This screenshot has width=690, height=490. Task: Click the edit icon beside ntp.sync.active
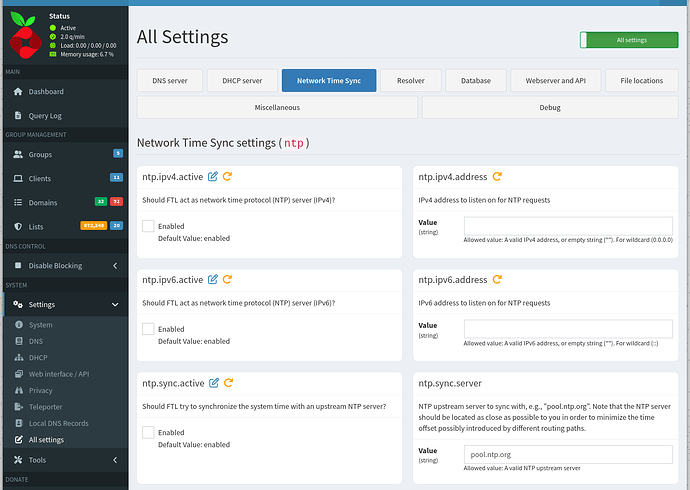[212, 383]
